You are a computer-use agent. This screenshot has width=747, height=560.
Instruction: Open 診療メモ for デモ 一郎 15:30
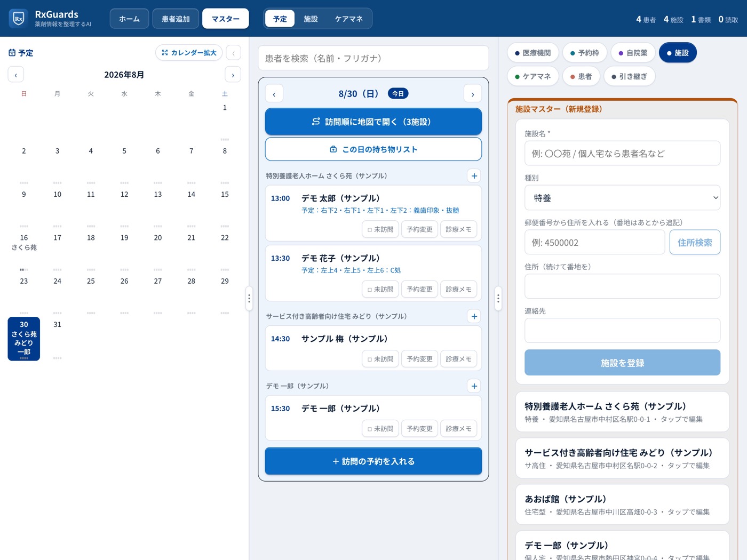point(458,429)
